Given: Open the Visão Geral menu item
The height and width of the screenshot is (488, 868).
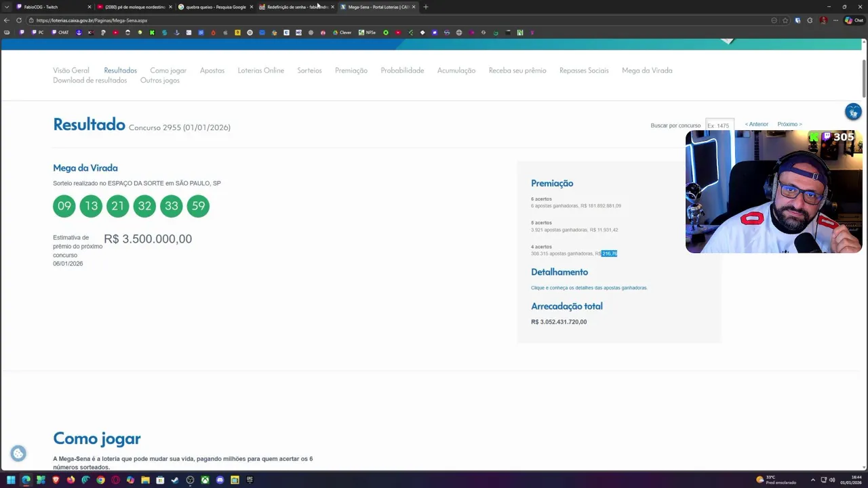Looking at the screenshot, I should click(71, 70).
